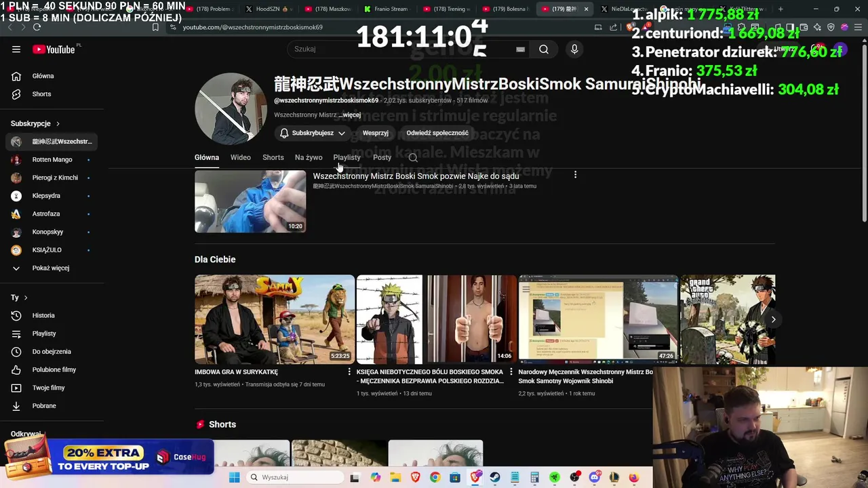Viewport: 868px width, 488px height.
Task: Open Microsoft Store from the taskbar
Action: (455, 477)
